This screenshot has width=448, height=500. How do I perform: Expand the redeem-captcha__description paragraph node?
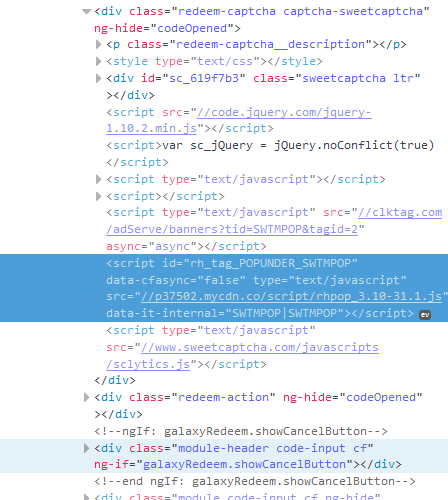tap(98, 44)
